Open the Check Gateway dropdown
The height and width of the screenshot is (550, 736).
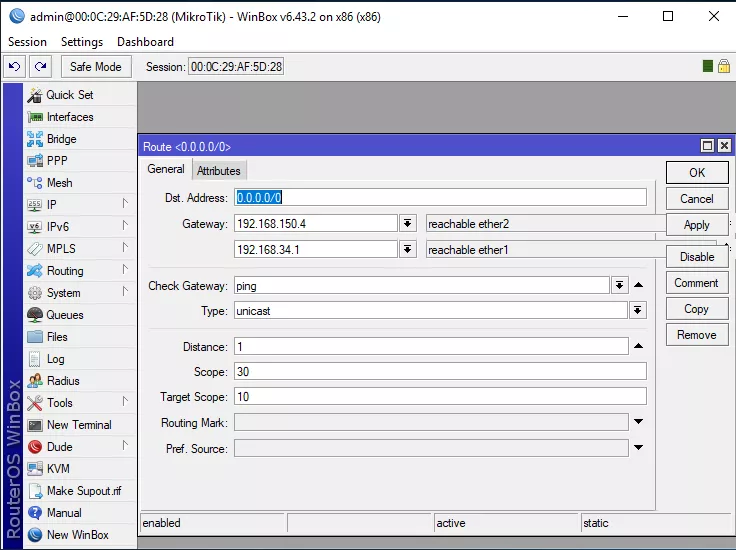coord(620,285)
